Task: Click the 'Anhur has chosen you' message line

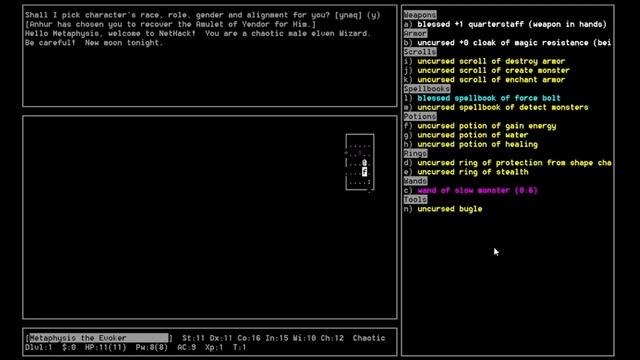Action: (170, 24)
